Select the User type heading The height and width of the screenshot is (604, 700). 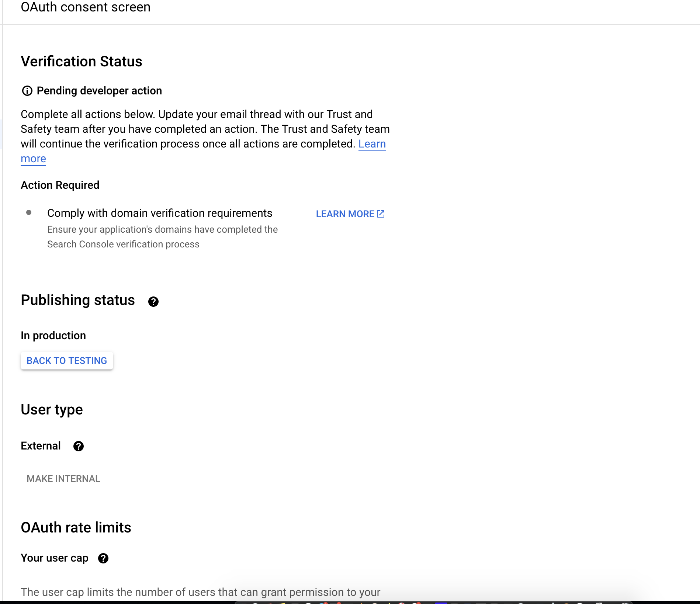[52, 409]
